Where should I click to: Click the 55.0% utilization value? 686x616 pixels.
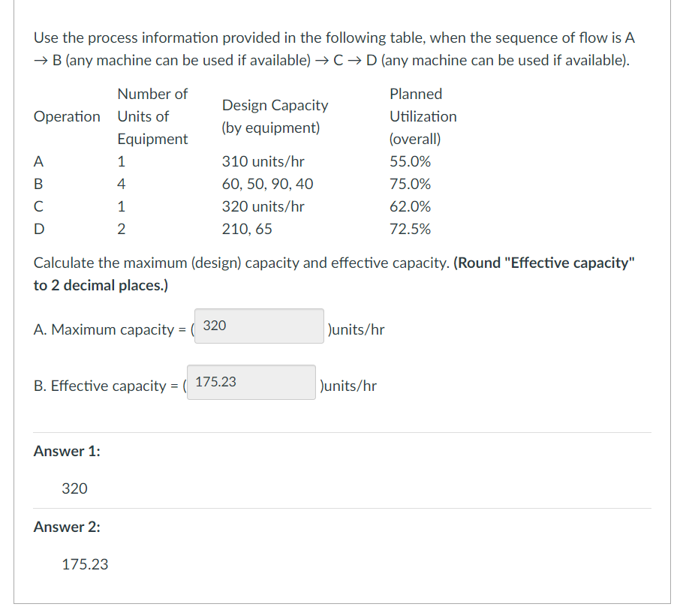tap(410, 161)
